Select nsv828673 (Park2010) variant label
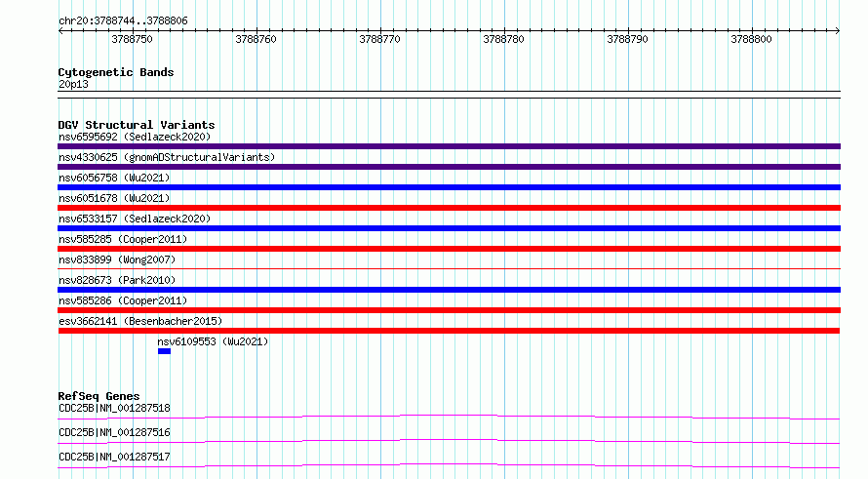Image resolution: width=868 pixels, height=479 pixels. click(117, 280)
